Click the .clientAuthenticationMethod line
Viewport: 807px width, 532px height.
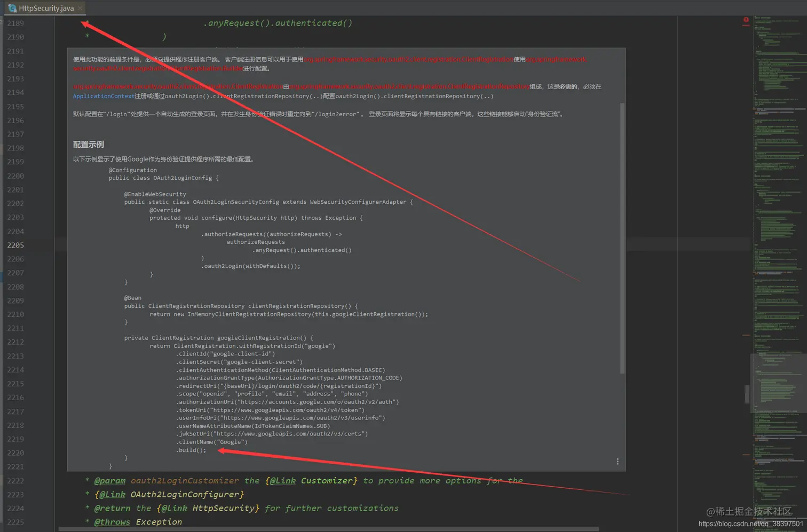280,370
